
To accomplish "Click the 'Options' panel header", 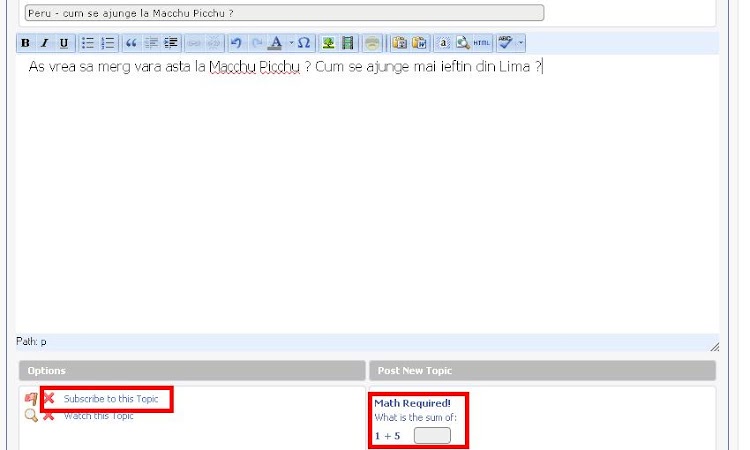I will (x=192, y=371).
